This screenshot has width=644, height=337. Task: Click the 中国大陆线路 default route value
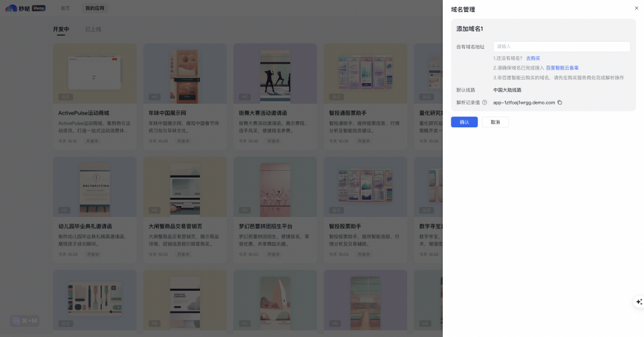coord(507,90)
